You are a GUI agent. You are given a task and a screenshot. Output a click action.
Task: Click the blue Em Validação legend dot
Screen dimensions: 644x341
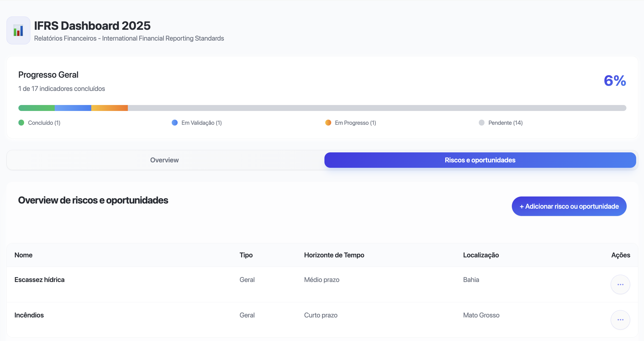[x=175, y=123]
